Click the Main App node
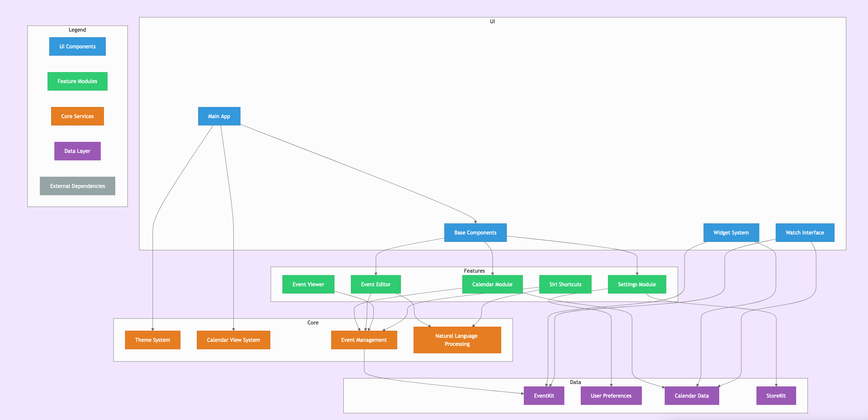Screen dimensions: 868x420 click(217, 116)
